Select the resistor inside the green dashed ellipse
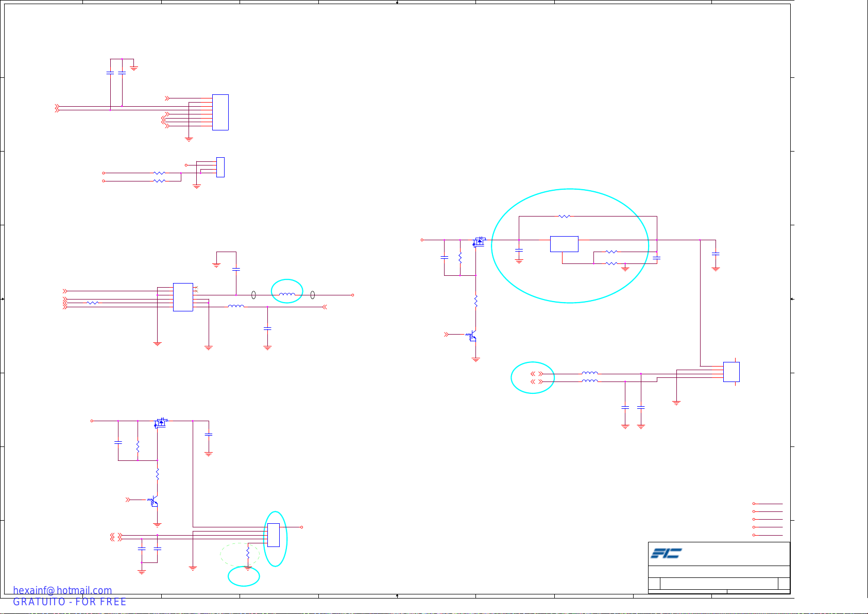The image size is (868, 614). [x=248, y=553]
